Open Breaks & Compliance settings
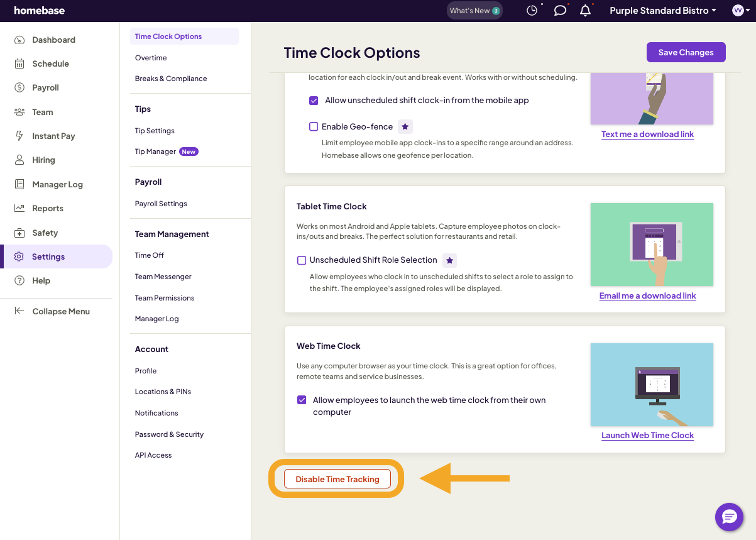 coord(170,78)
